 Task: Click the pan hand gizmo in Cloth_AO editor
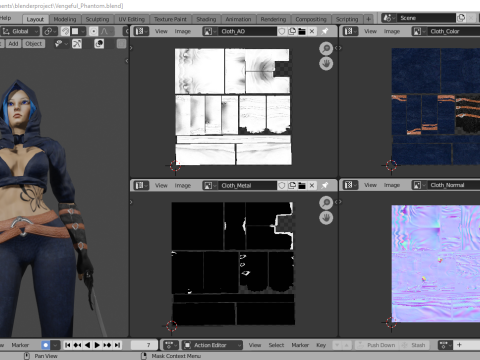click(x=326, y=63)
